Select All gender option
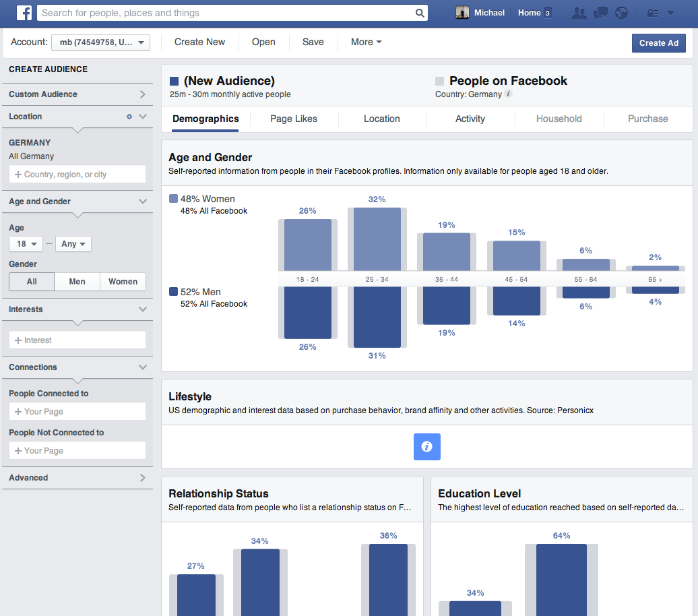 [32, 282]
